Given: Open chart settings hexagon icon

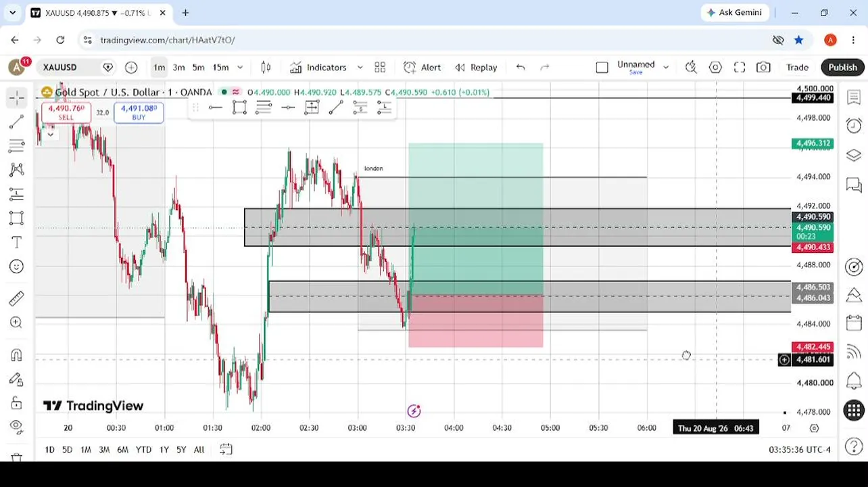Looking at the screenshot, I should (715, 67).
